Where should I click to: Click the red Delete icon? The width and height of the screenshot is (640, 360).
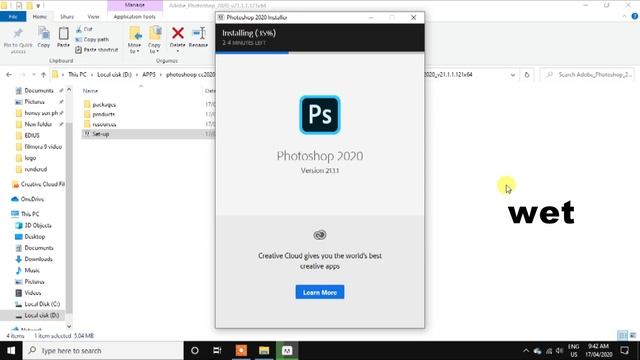click(x=178, y=33)
